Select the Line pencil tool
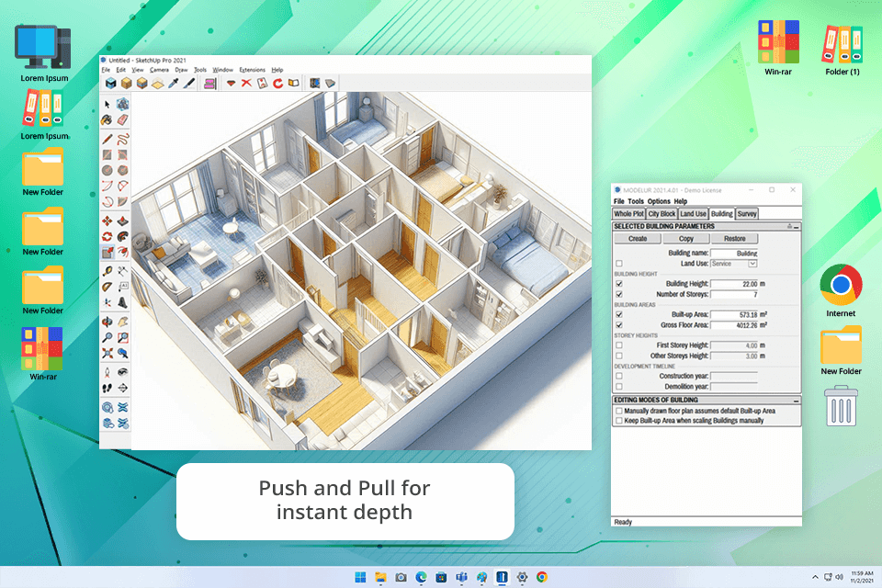The height and width of the screenshot is (588, 882). pyautogui.click(x=107, y=139)
